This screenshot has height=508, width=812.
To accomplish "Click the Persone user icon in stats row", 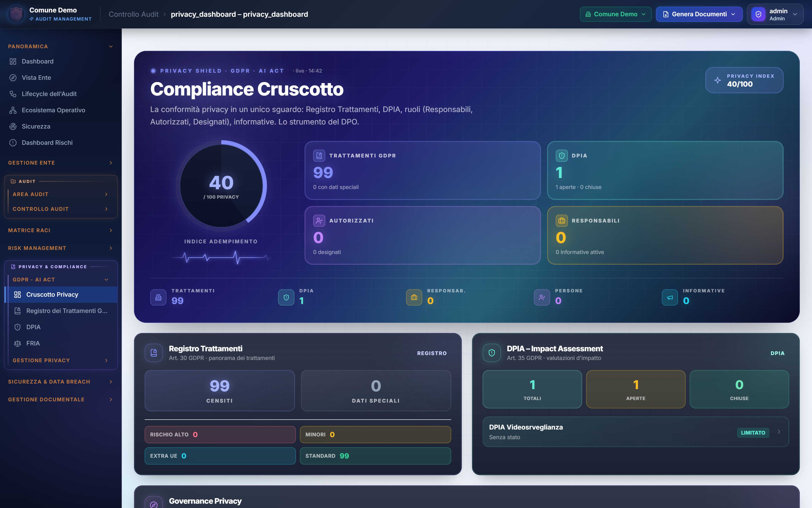I will tap(542, 297).
